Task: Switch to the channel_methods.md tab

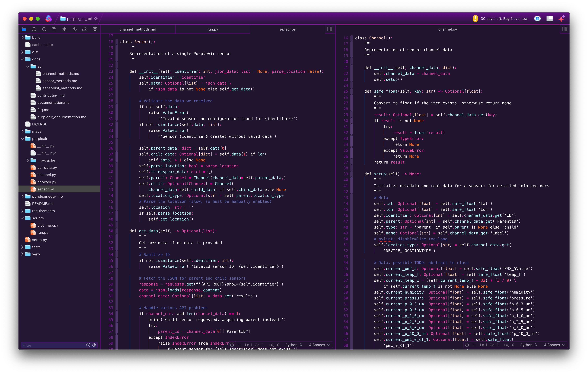Action: tap(138, 29)
